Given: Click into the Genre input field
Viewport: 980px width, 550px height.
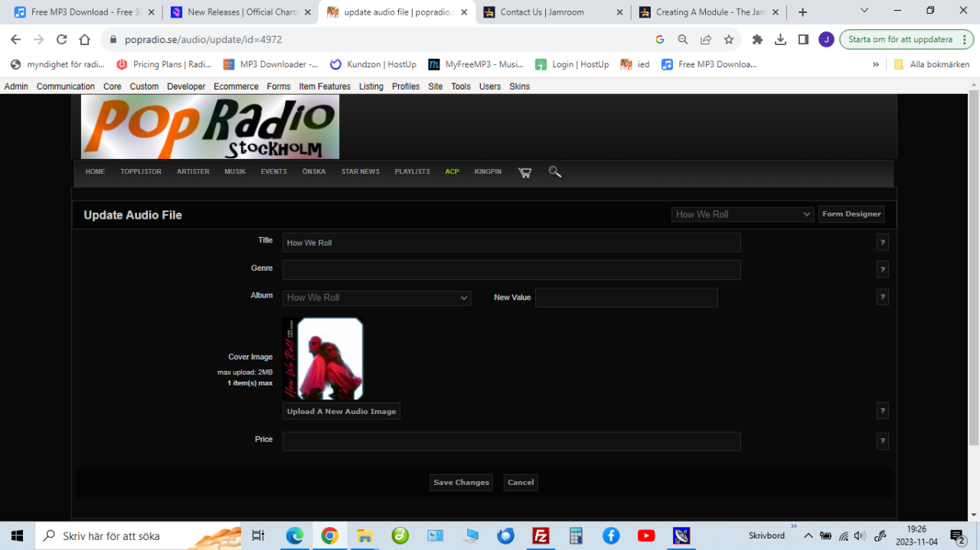Looking at the screenshot, I should pos(511,270).
